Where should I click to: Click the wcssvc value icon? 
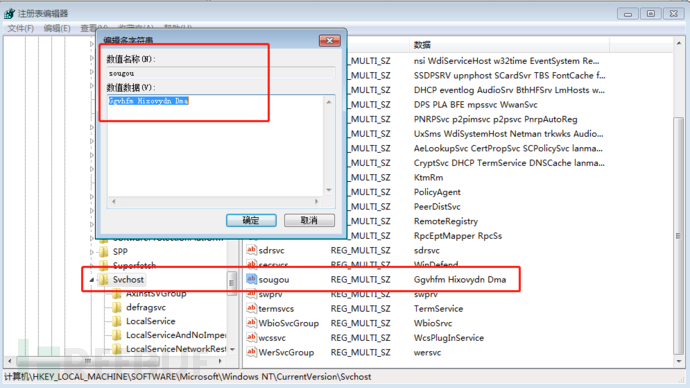coord(251,337)
